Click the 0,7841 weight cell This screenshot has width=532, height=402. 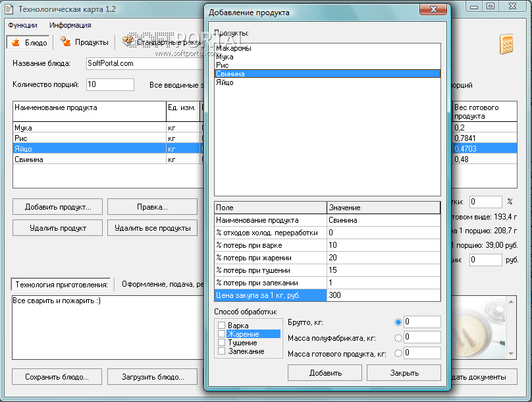(485, 138)
